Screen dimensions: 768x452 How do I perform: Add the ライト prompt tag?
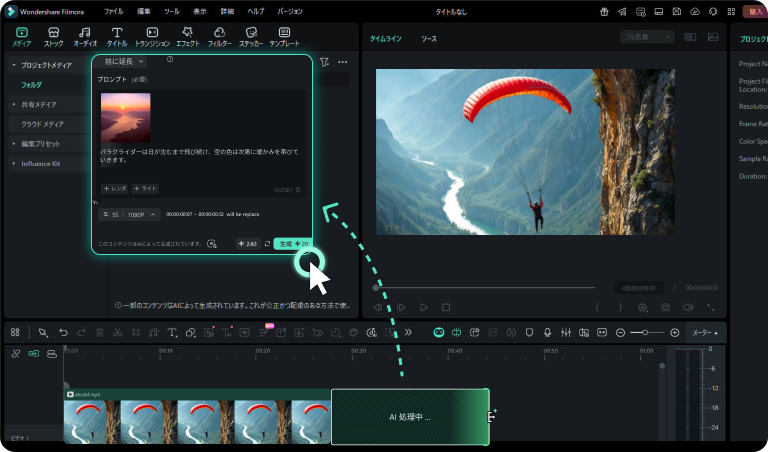pyautogui.click(x=145, y=189)
